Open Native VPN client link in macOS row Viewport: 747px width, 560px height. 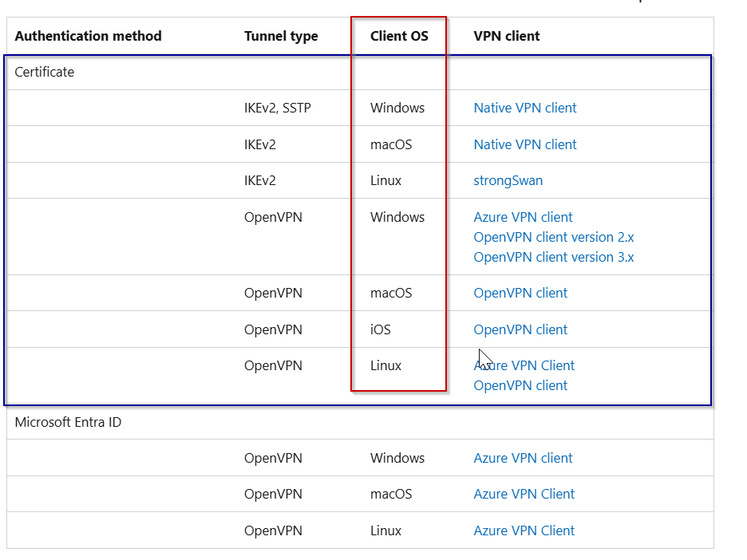pos(525,144)
